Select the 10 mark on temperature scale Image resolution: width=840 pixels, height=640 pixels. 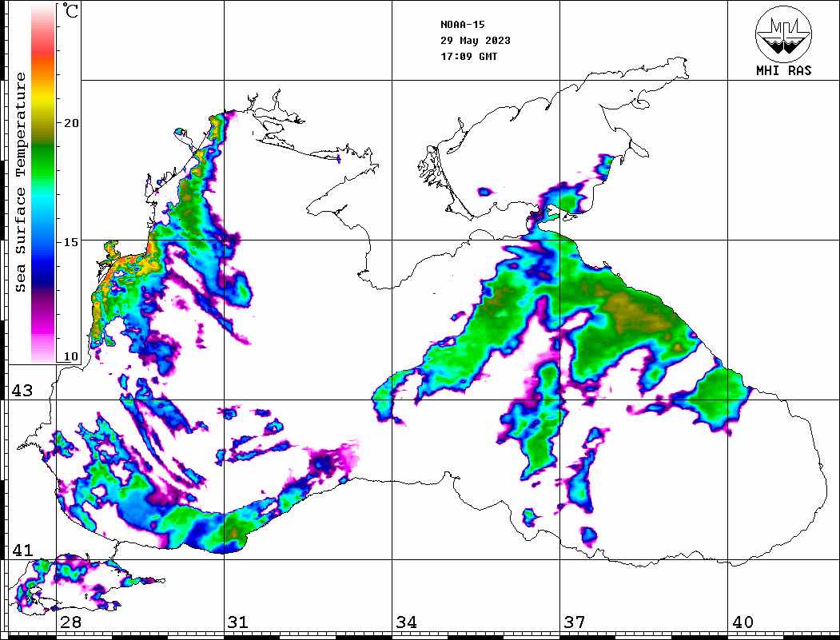71,356
